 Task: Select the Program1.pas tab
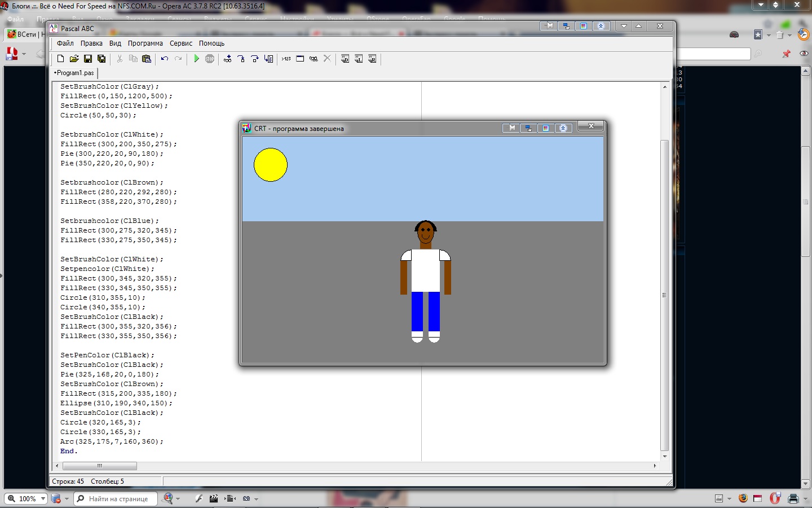pyautogui.click(x=74, y=73)
